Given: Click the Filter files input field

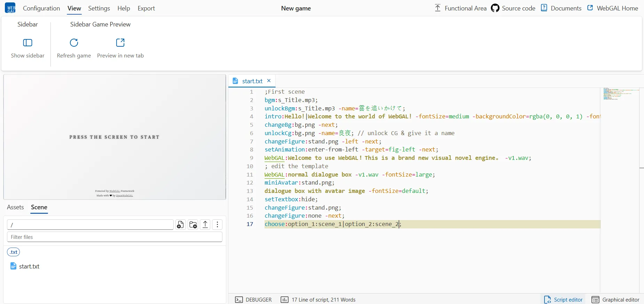Looking at the screenshot, I should [x=115, y=237].
